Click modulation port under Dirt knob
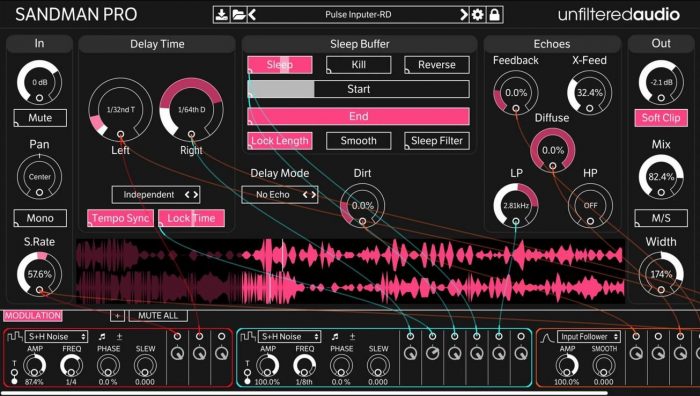The image size is (700, 396). (362, 221)
